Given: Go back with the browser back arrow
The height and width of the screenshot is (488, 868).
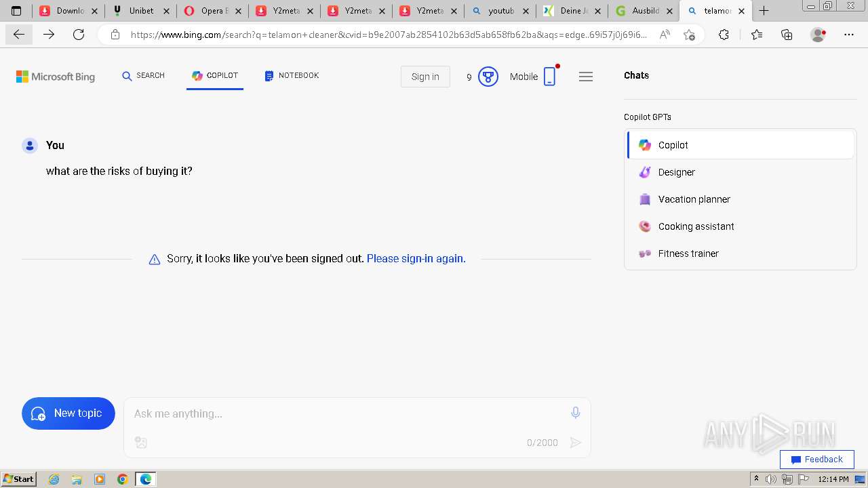Looking at the screenshot, I should (x=19, y=35).
